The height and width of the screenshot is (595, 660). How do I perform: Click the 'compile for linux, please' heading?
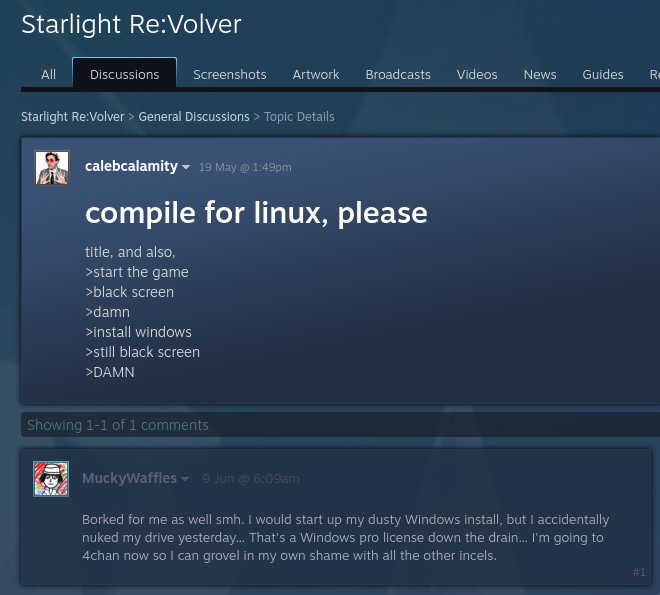coord(256,212)
